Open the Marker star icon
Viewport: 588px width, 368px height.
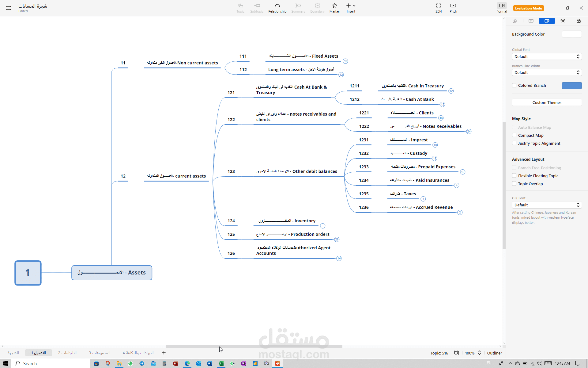click(x=334, y=6)
